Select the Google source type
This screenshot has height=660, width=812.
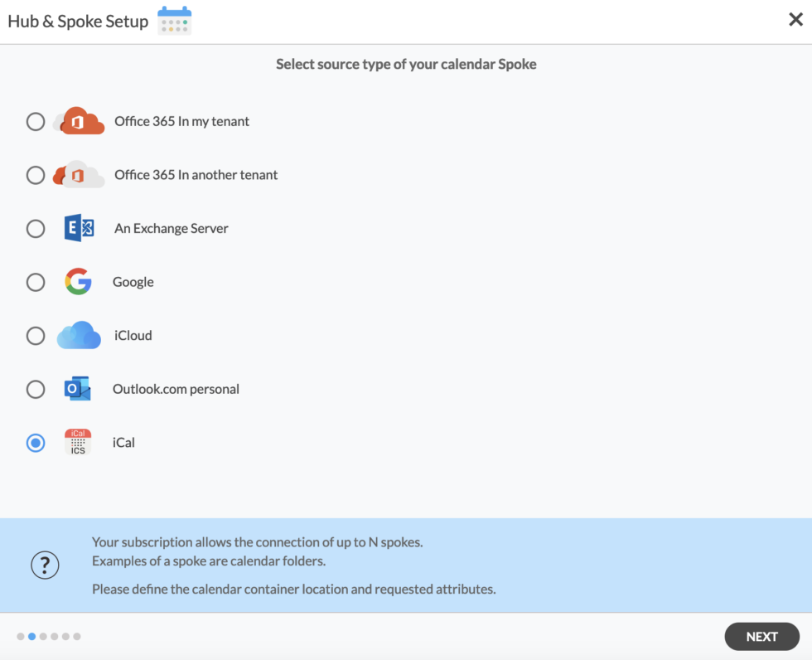[36, 282]
